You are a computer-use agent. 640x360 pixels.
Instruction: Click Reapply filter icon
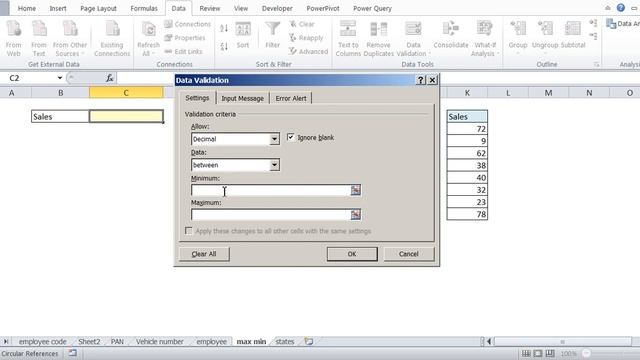306,38
